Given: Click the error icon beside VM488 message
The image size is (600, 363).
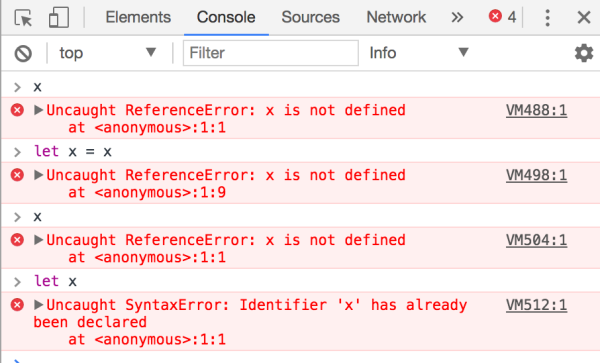Looking at the screenshot, I should pyautogui.click(x=17, y=110).
